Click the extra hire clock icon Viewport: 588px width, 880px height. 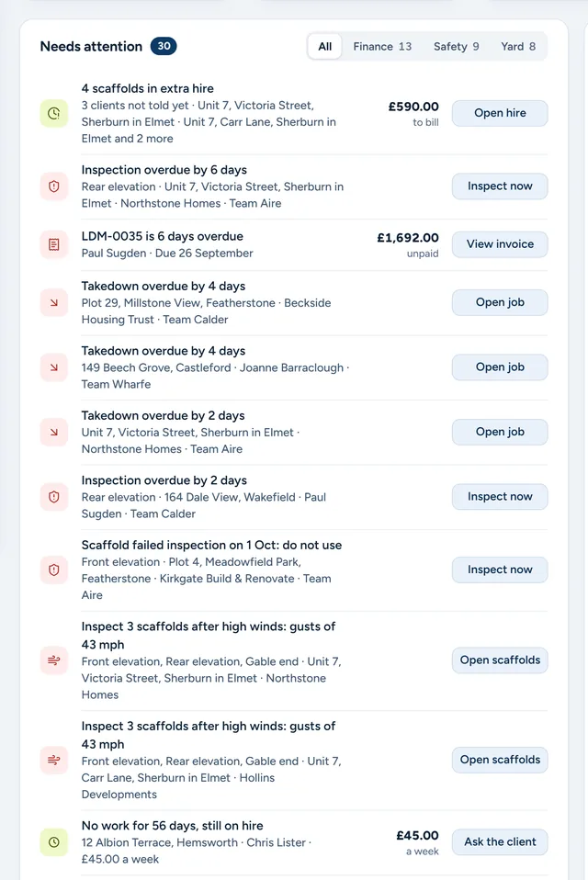tap(54, 113)
